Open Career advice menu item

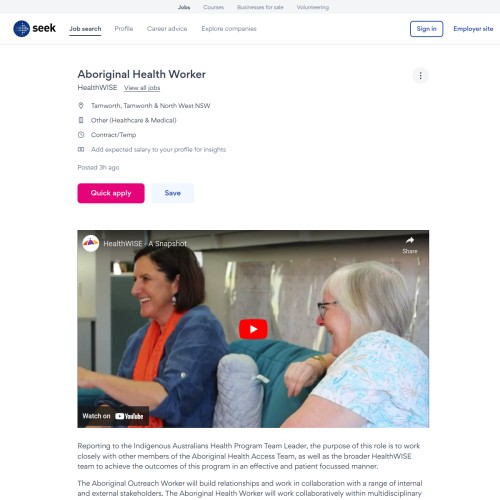click(x=167, y=29)
